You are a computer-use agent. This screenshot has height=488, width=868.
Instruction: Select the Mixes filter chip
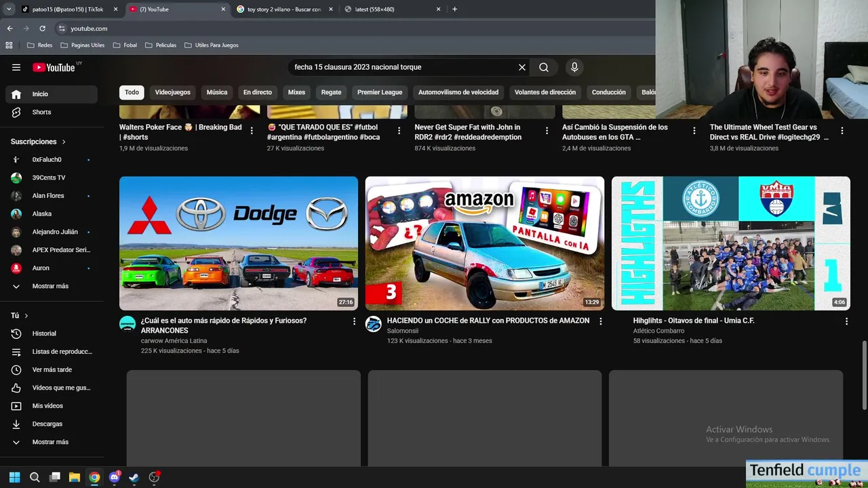point(296,92)
